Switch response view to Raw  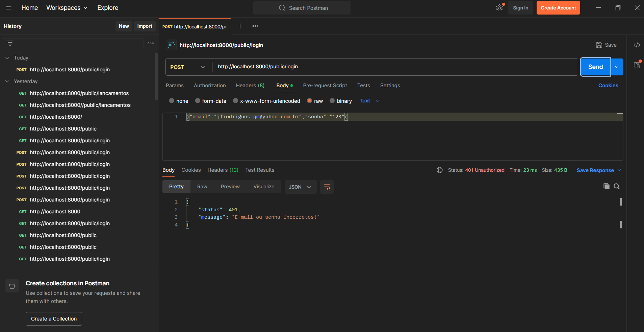tap(202, 187)
